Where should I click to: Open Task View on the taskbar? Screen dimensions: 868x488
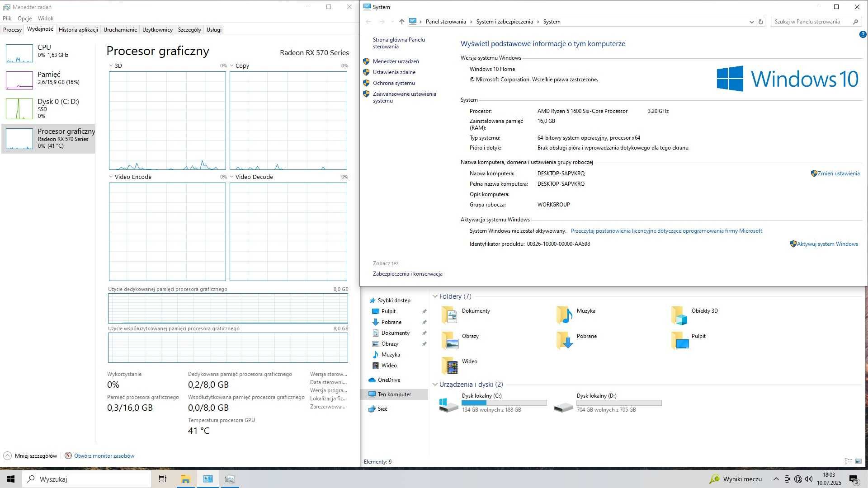(163, 479)
